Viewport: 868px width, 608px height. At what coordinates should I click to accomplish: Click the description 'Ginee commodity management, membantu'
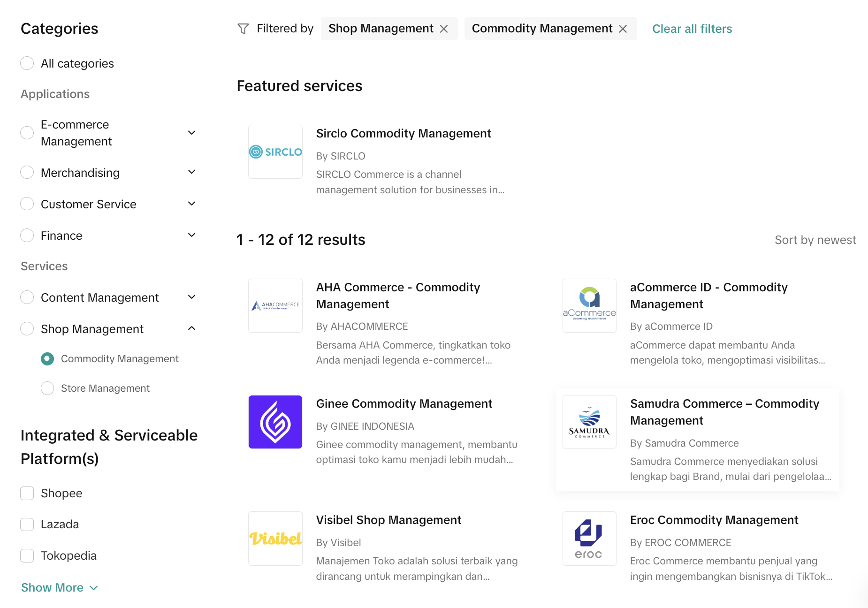(x=417, y=452)
